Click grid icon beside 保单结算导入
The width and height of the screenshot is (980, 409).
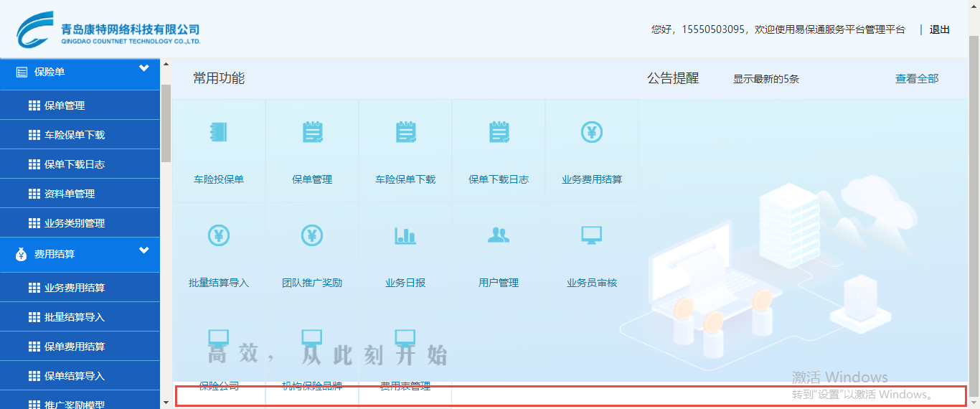(34, 376)
